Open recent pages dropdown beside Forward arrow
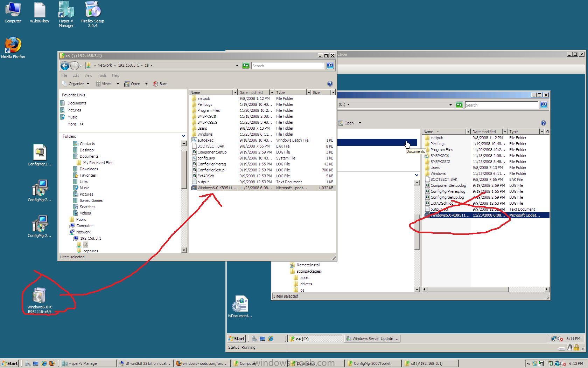 coord(81,66)
